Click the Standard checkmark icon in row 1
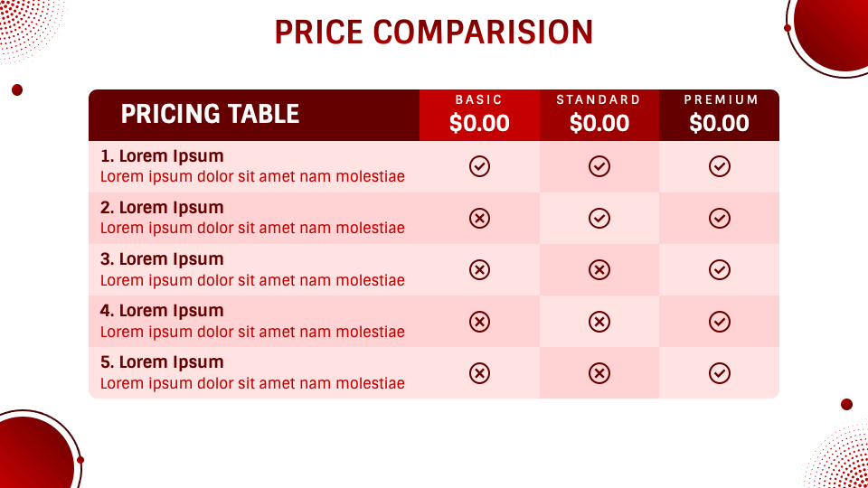Viewport: 868px width, 488px height. tap(599, 166)
